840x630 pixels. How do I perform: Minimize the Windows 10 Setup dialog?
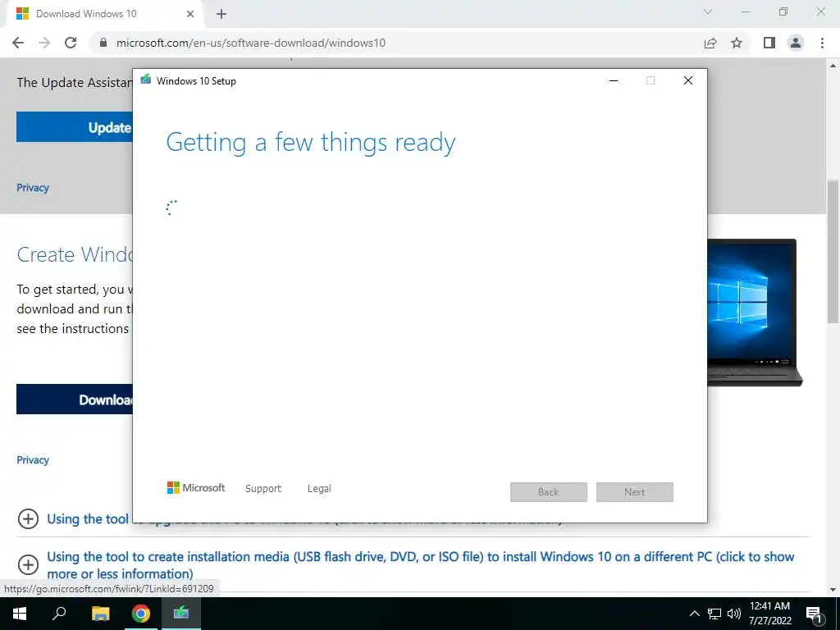[614, 81]
